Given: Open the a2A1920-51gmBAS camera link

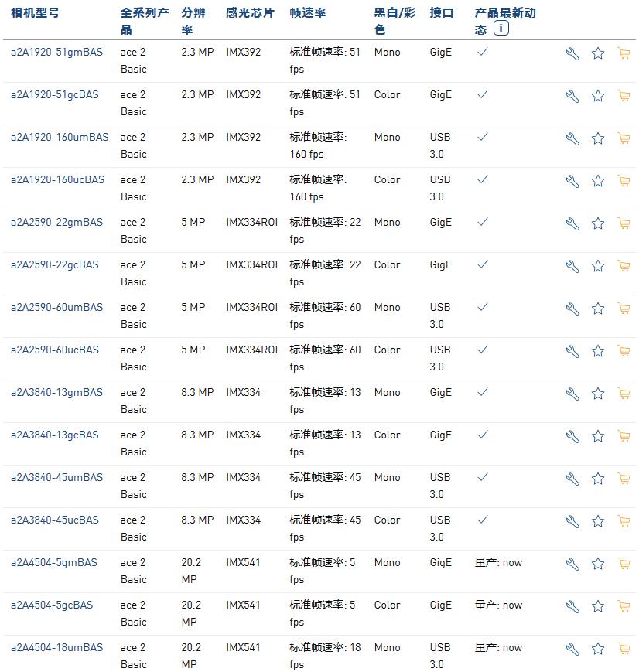Looking at the screenshot, I should 56,53.
